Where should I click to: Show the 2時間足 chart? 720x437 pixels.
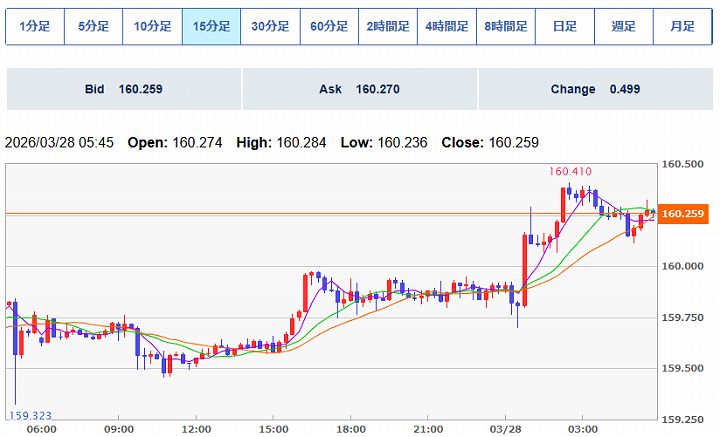point(388,27)
